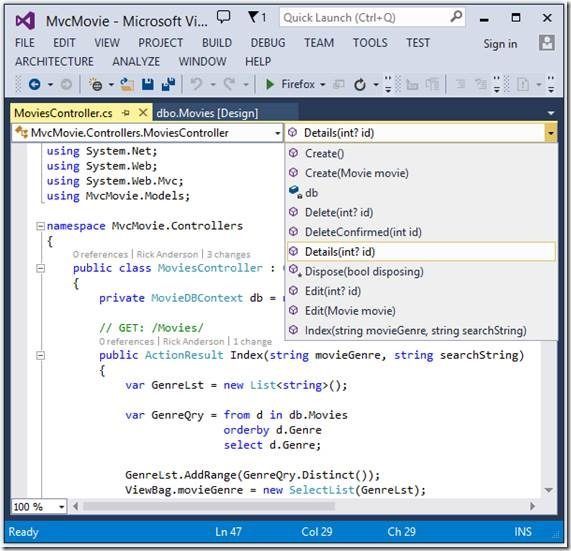This screenshot has width=571, height=551.
Task: Click the Navigate Forward disabled icon
Action: [x=66, y=84]
